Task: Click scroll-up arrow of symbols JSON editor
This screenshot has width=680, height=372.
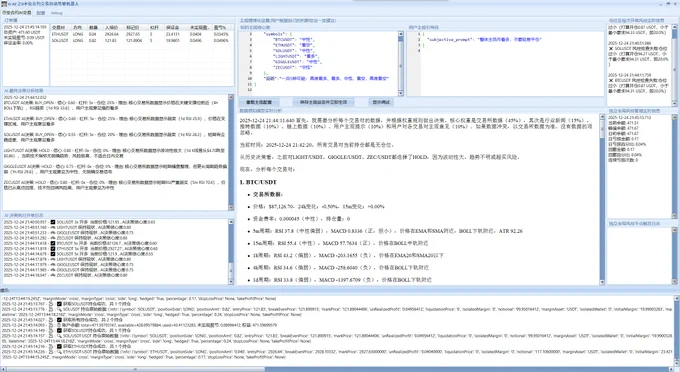Action: pyautogui.click(x=400, y=34)
